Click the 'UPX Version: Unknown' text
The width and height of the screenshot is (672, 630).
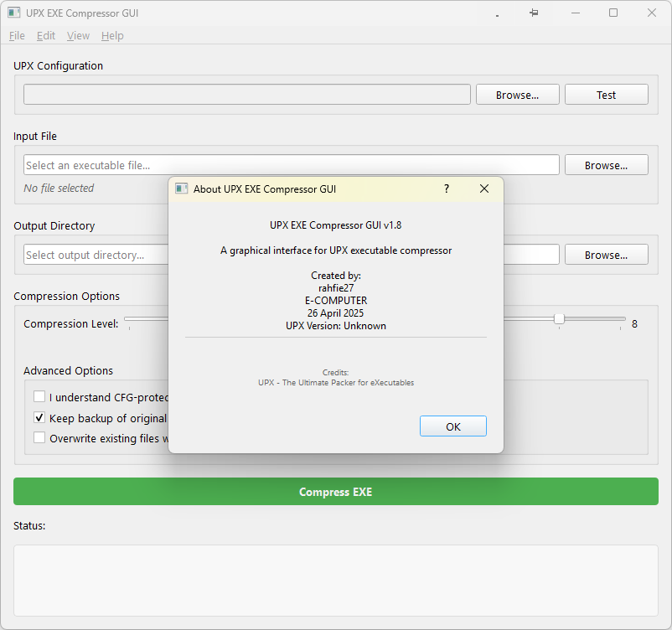[x=335, y=326]
